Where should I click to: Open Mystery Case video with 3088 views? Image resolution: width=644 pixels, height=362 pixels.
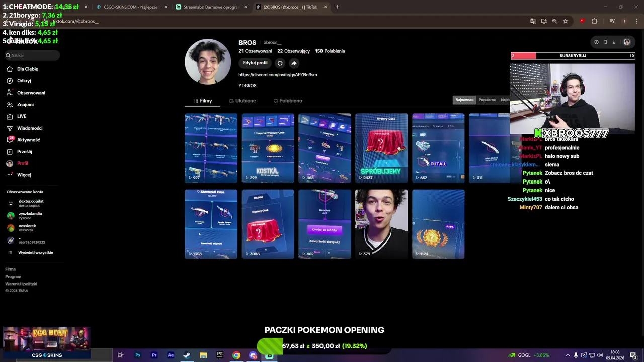268,224
